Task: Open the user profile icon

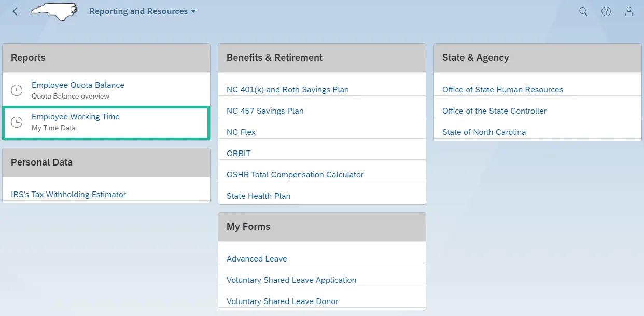Action: 628,11
